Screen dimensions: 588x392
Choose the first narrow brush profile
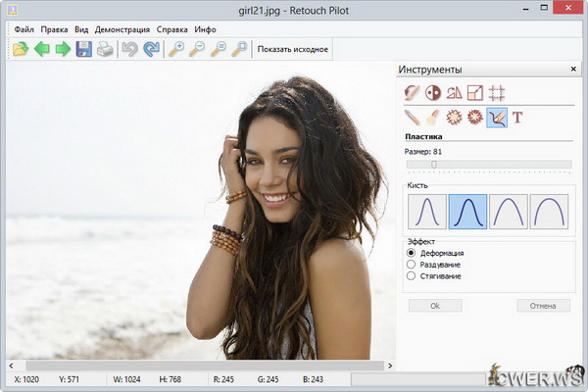point(426,212)
